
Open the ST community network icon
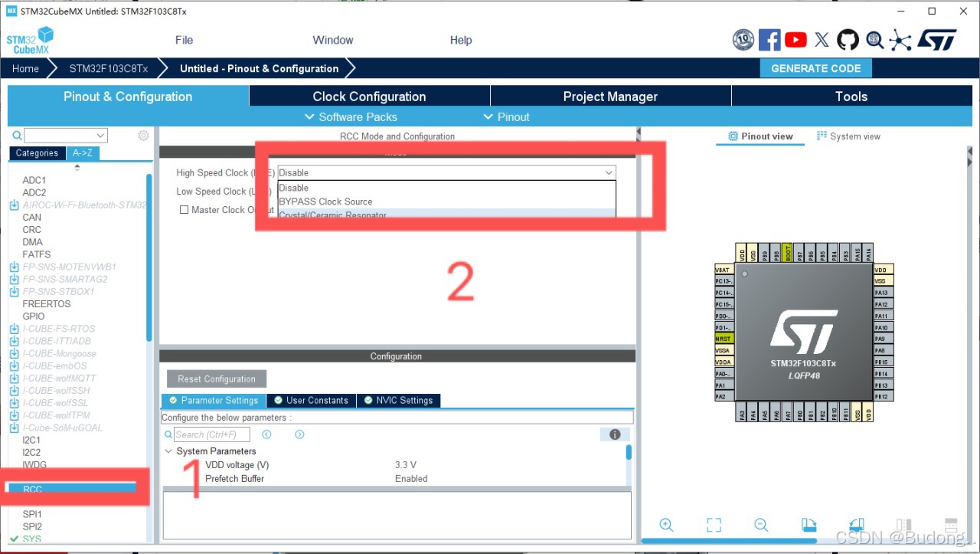coord(900,40)
